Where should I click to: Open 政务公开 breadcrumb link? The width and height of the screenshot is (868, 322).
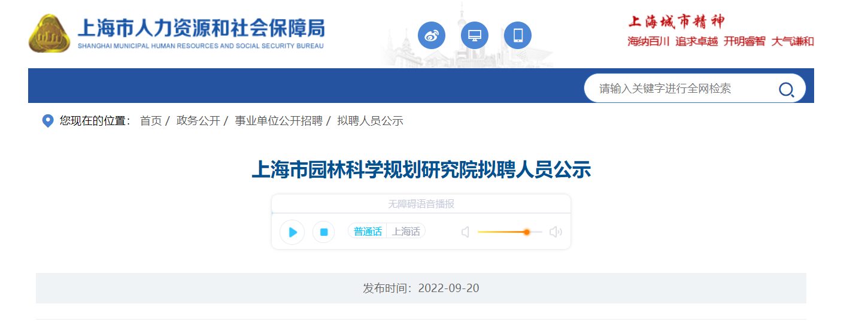[x=198, y=121]
